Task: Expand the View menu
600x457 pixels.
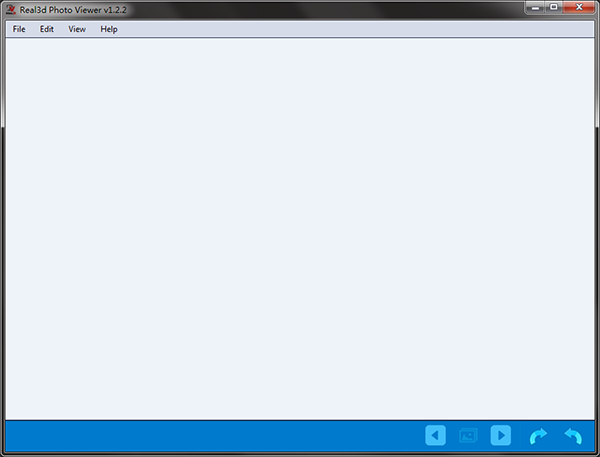Action: pyautogui.click(x=77, y=29)
